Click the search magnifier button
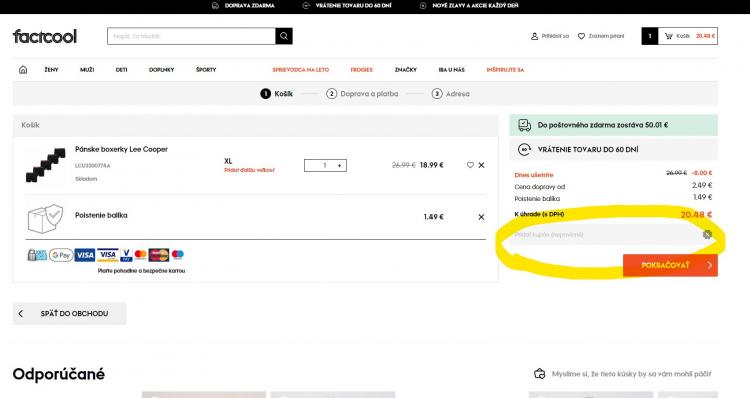Viewport: 750px width, 398px height. (x=284, y=36)
